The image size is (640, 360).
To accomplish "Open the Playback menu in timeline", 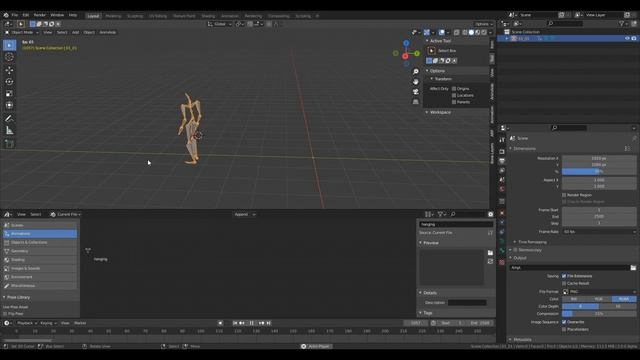I will [x=27, y=323].
